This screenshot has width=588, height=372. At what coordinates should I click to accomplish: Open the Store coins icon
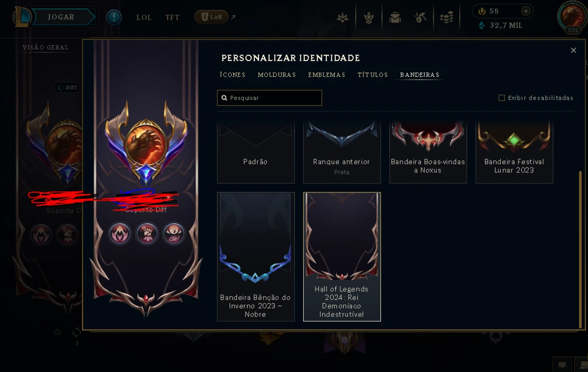[x=446, y=17]
